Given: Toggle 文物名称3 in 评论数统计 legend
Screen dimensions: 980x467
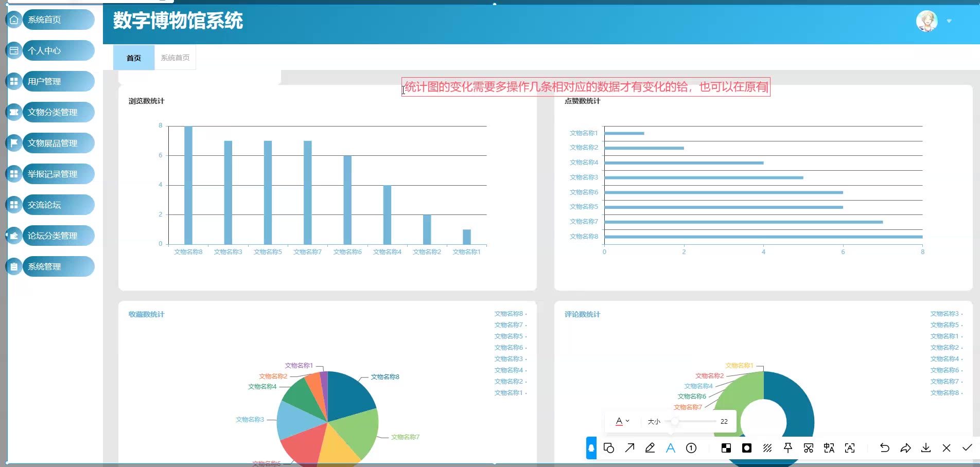Looking at the screenshot, I should tap(947, 314).
